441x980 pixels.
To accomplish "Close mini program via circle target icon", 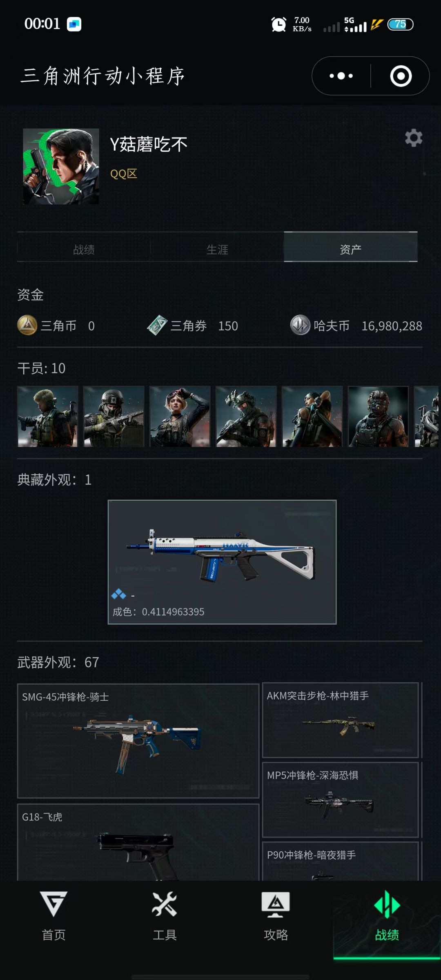I will [x=401, y=76].
